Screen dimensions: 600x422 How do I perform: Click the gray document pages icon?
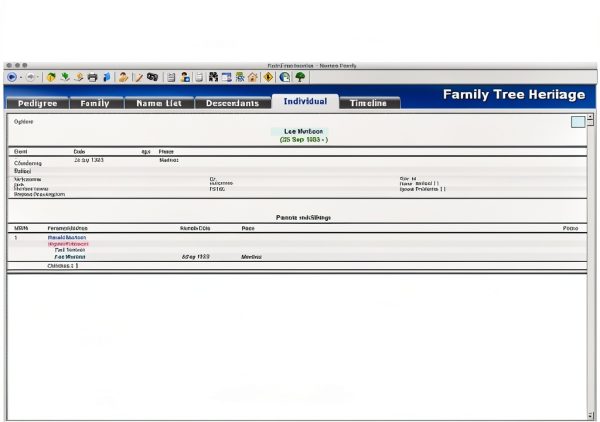[199, 78]
